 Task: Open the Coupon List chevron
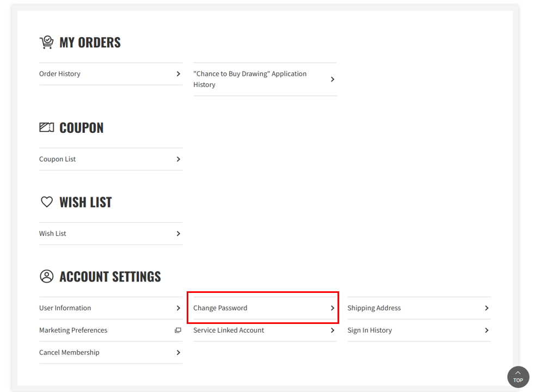click(x=178, y=159)
